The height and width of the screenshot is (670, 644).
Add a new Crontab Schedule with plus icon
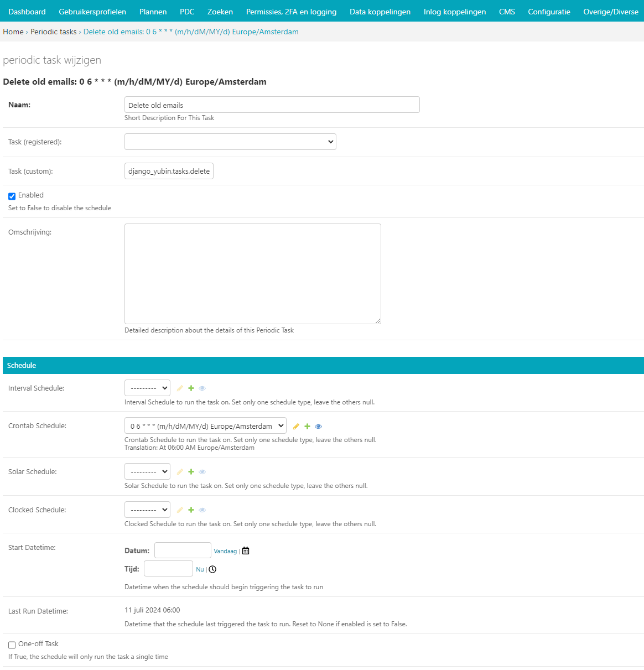point(307,427)
